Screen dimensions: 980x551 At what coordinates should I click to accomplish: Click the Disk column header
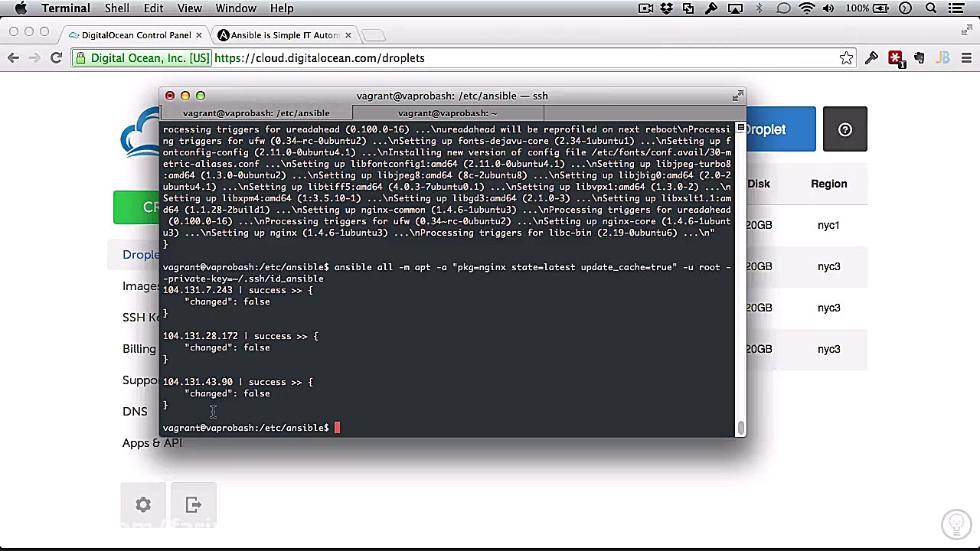click(x=759, y=184)
